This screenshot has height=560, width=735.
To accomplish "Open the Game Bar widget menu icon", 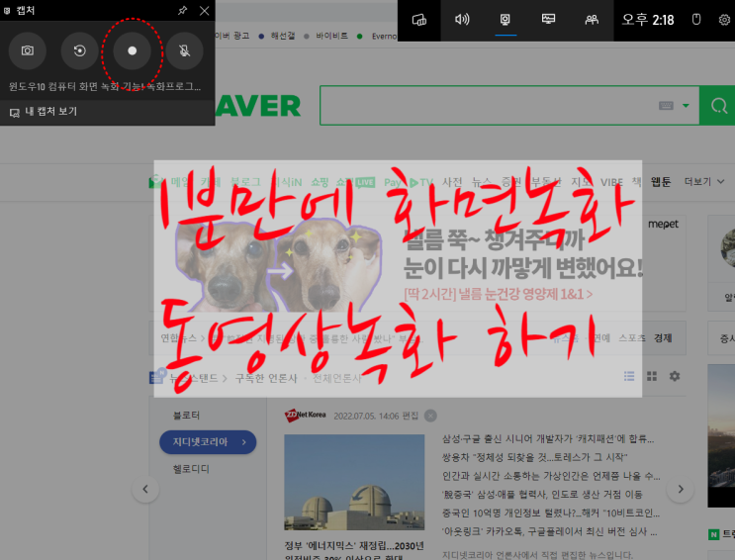I will pos(419,20).
